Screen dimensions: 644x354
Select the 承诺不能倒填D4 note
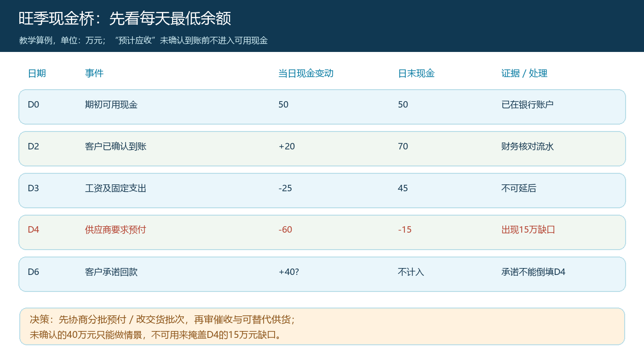coord(534,272)
